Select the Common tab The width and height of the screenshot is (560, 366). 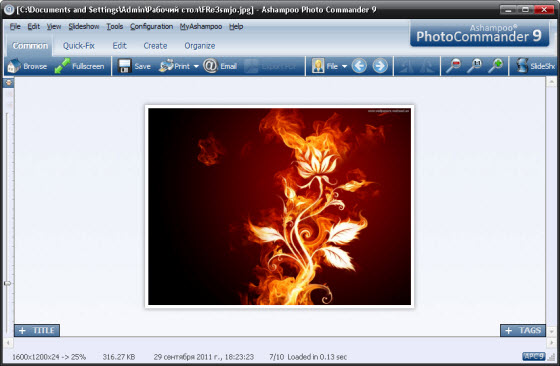coord(30,46)
